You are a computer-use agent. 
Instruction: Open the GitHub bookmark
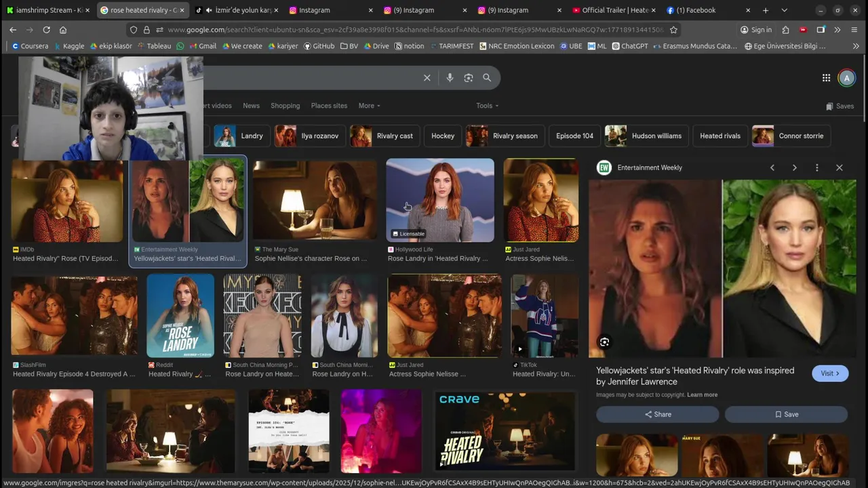319,46
